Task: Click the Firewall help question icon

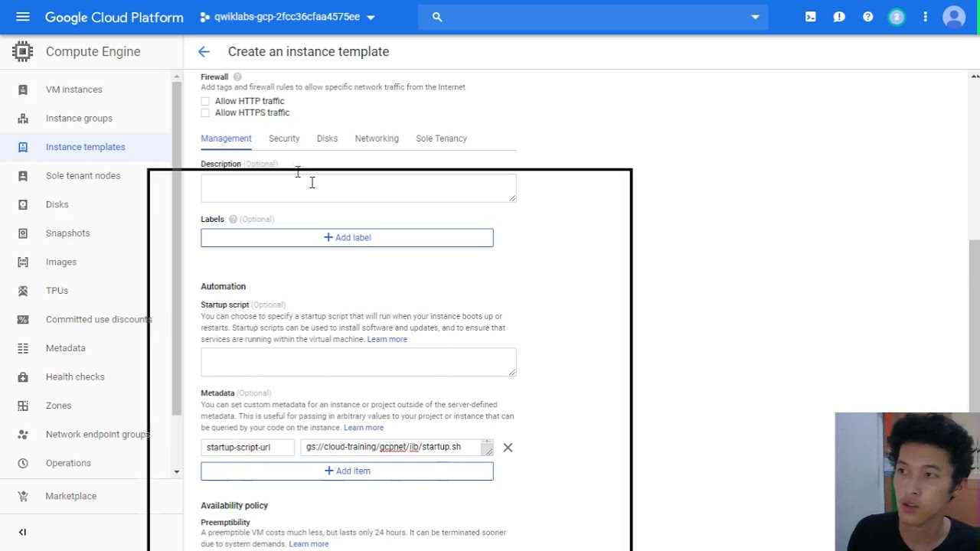Action: pos(237,77)
